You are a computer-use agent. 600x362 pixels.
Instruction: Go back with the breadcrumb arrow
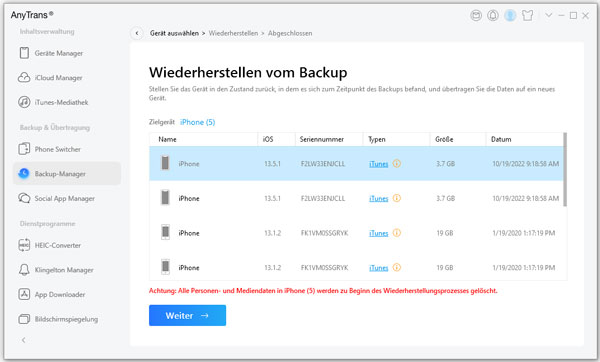pos(137,33)
